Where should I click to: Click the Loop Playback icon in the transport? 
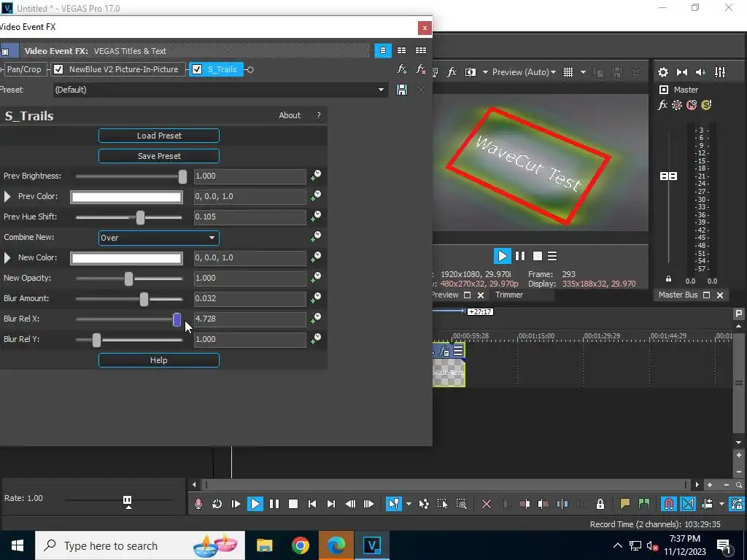point(217,504)
